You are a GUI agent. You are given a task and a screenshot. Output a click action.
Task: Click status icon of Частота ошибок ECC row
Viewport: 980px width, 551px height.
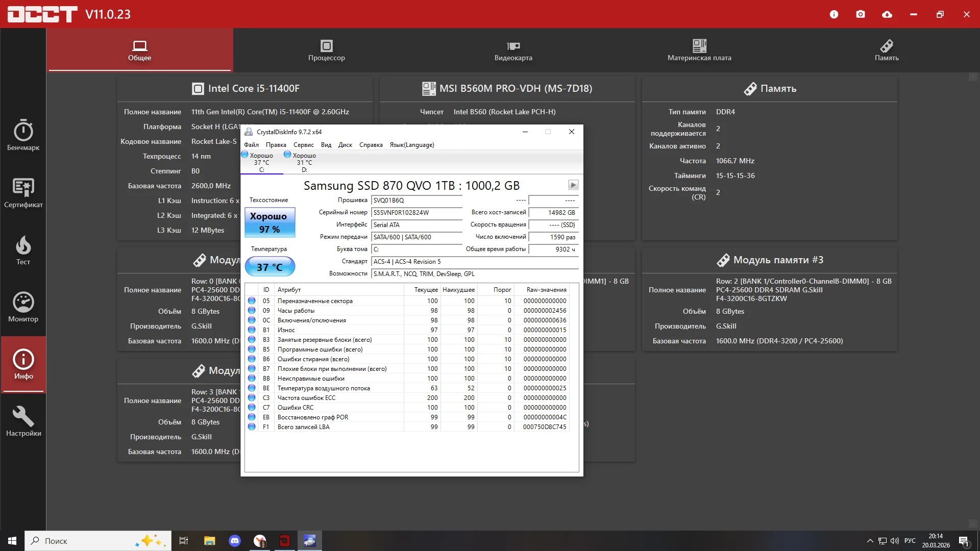[x=252, y=398]
